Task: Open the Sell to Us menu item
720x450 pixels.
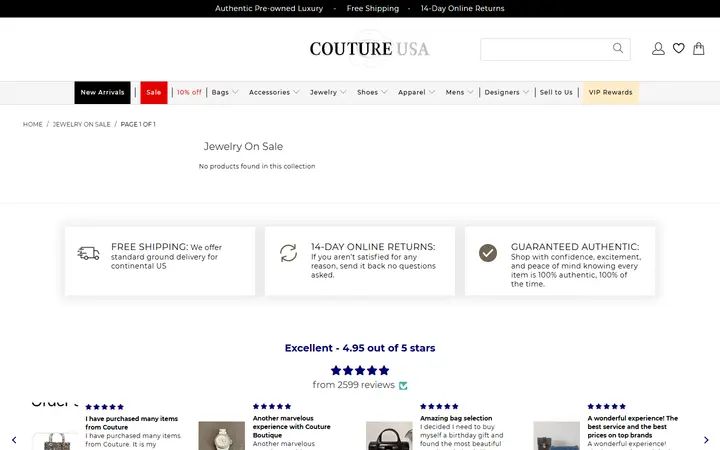Action: [556, 92]
